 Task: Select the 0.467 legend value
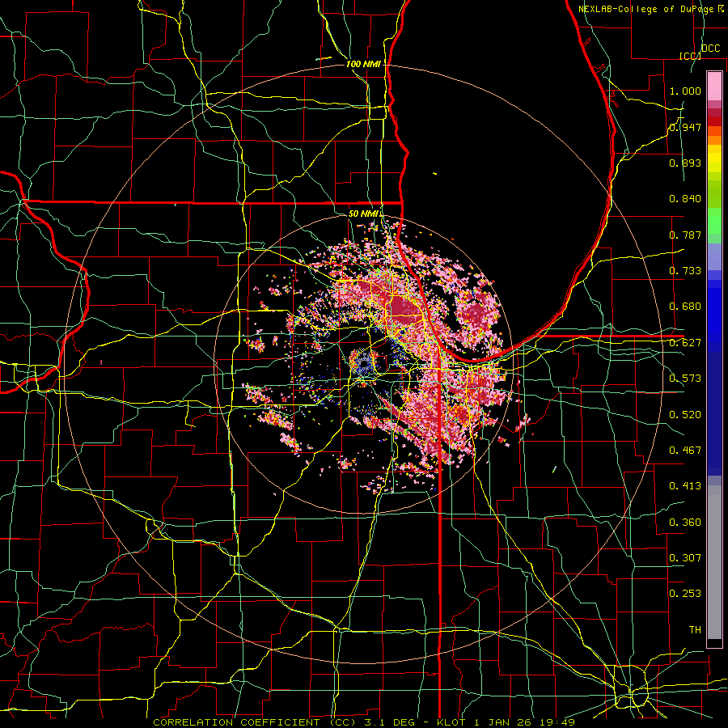[685, 451]
